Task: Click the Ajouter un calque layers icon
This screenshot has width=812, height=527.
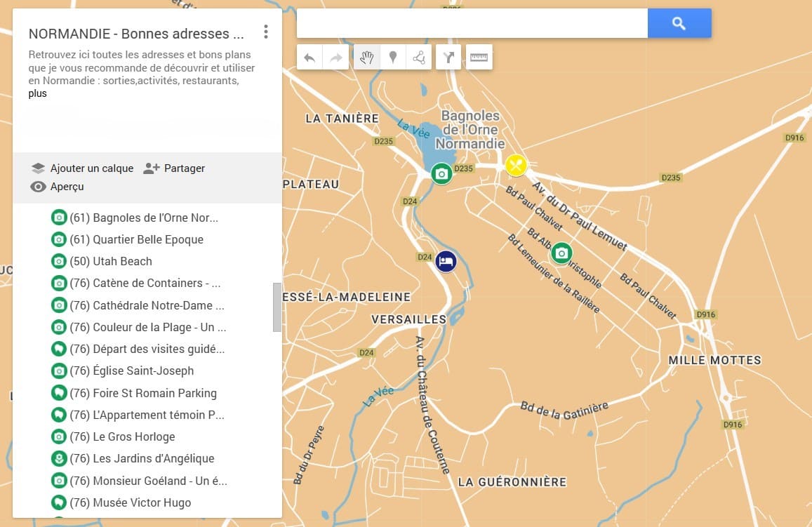Action: [x=38, y=168]
